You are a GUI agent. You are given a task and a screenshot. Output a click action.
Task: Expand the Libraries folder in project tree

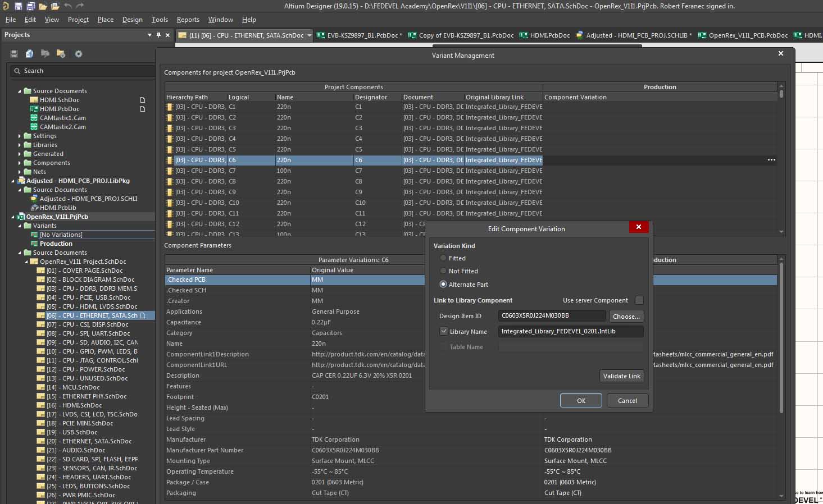tap(20, 145)
